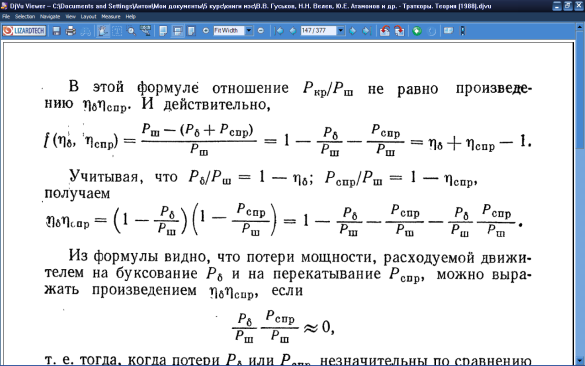585x366 pixels.
Task: Open the View menu
Action: pyautogui.click(x=70, y=16)
